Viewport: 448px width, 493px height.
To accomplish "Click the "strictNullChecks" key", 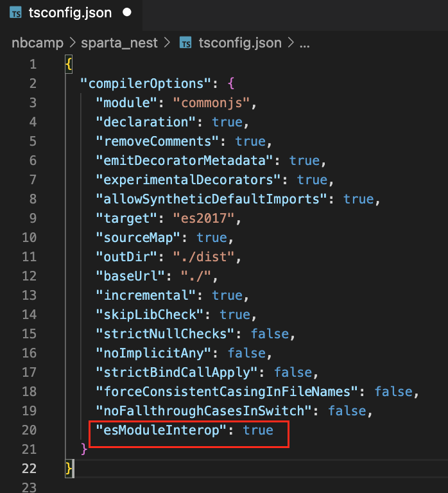I will click(165, 334).
